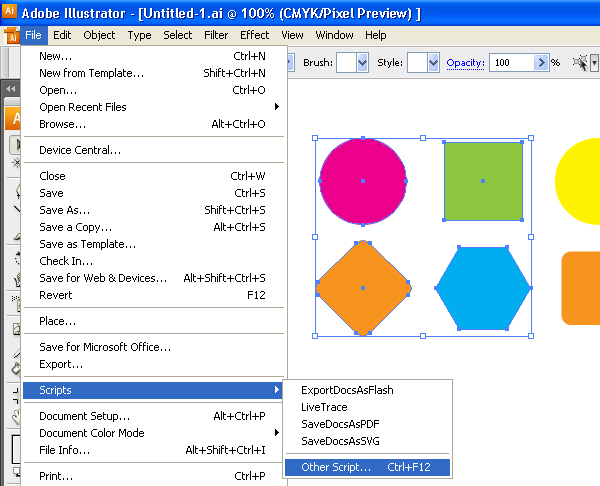The height and width of the screenshot is (486, 600).
Task: Click the Adobe Illustrator title bar icon
Action: pos(9,11)
